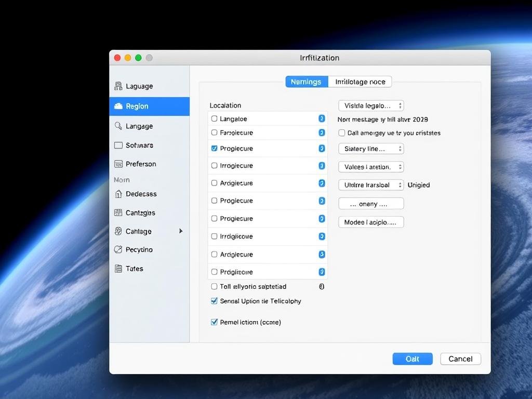This screenshot has width=532, height=399.
Task: Click the blue Oalt confirm button
Action: coord(413,358)
